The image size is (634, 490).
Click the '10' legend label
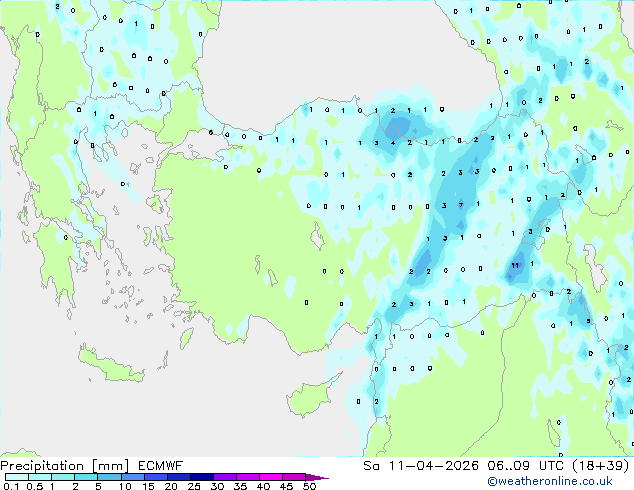tap(125, 486)
